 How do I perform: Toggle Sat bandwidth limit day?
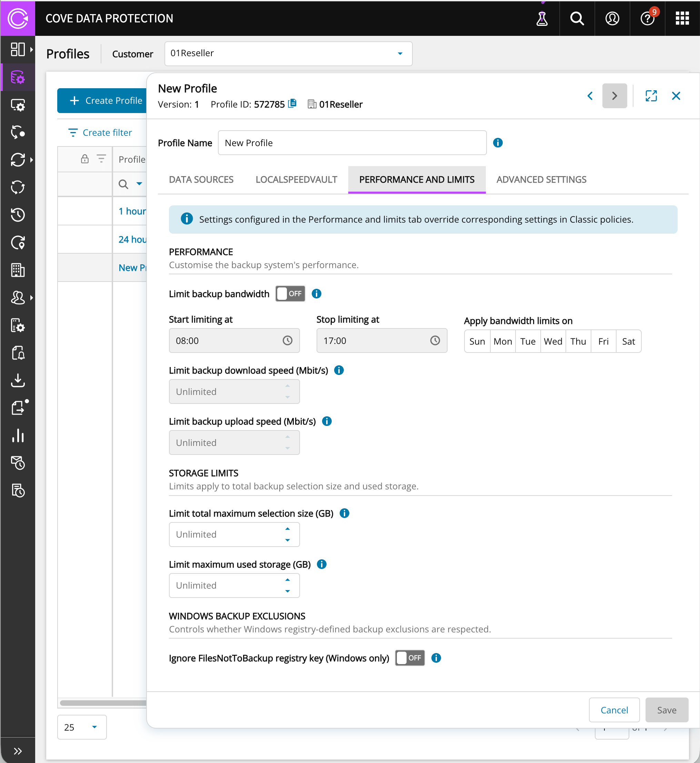point(628,342)
